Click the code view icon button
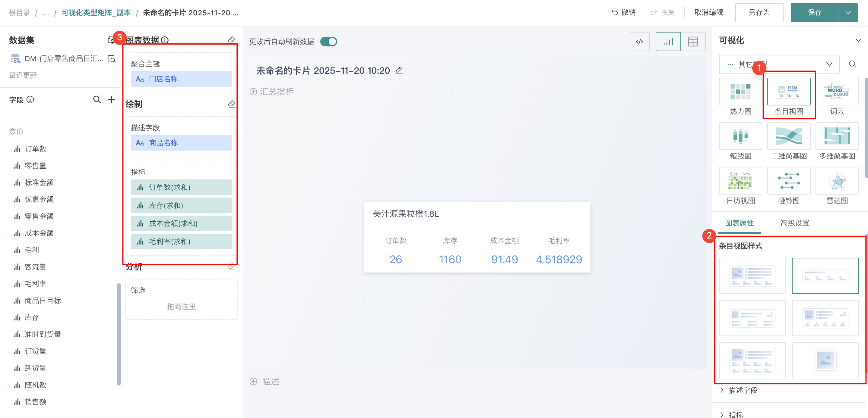 click(639, 42)
